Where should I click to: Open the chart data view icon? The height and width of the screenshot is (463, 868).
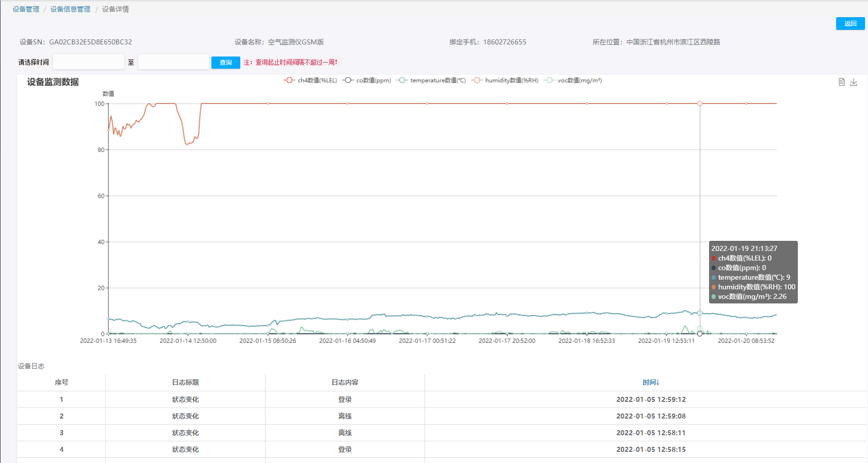coord(841,82)
